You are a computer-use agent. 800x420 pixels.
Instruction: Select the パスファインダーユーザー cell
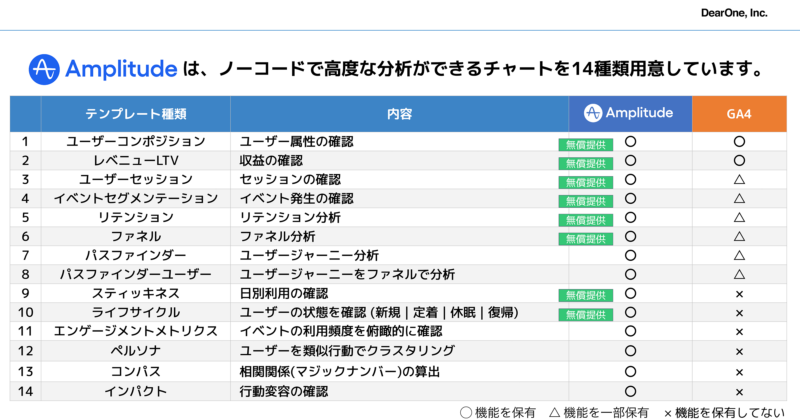(x=136, y=274)
